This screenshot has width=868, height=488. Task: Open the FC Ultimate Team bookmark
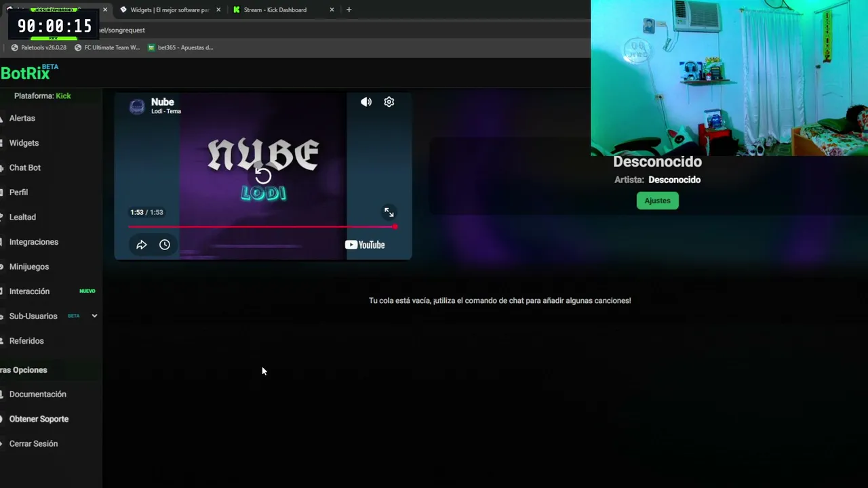tap(107, 47)
